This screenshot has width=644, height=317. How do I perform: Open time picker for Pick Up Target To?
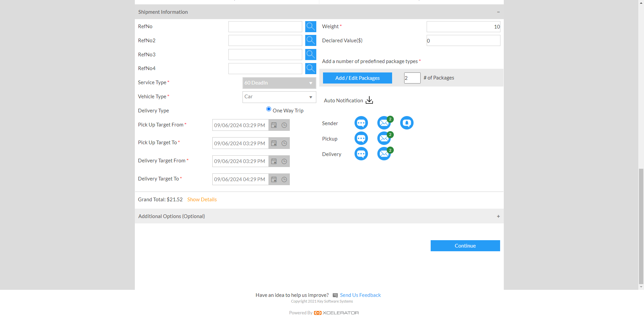point(284,143)
